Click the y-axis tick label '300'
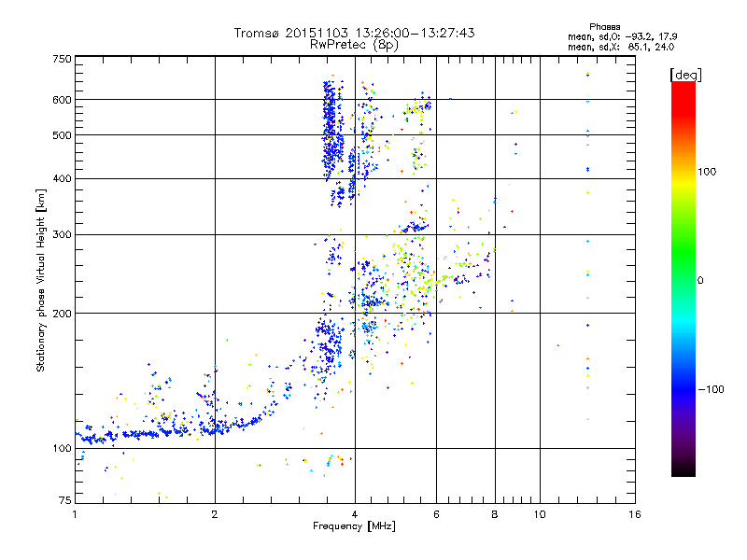Viewport: 747px width, 560px height. [62, 234]
